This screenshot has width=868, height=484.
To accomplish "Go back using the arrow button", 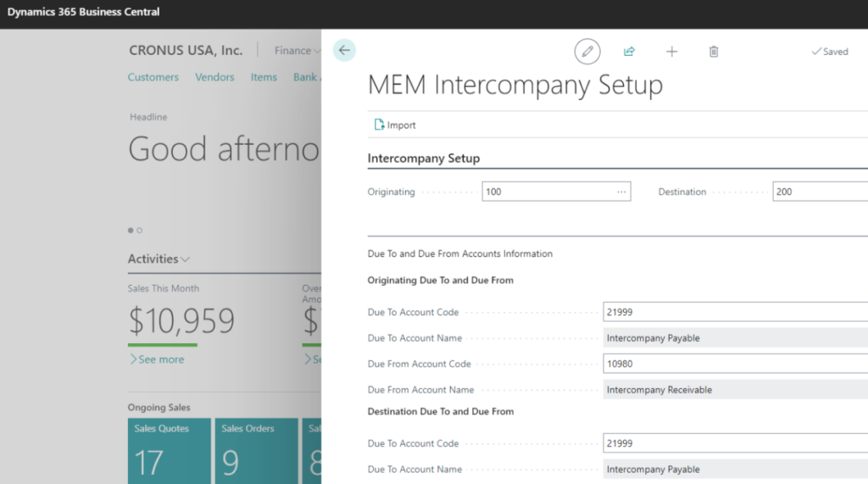I will (x=344, y=50).
